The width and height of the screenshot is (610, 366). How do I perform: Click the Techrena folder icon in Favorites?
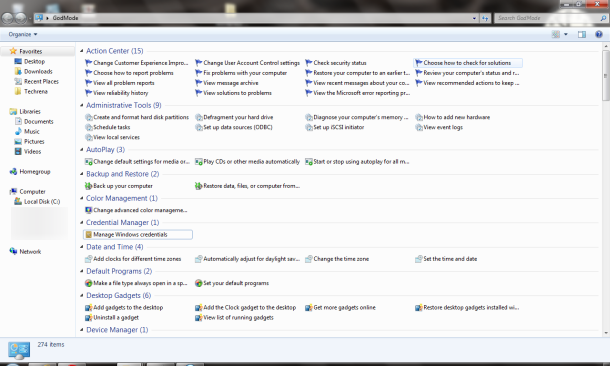click(18, 91)
